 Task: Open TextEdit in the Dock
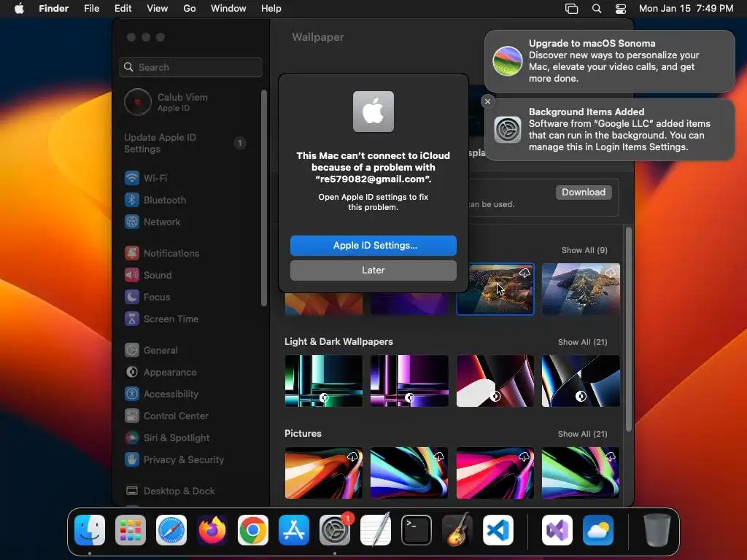point(376,530)
